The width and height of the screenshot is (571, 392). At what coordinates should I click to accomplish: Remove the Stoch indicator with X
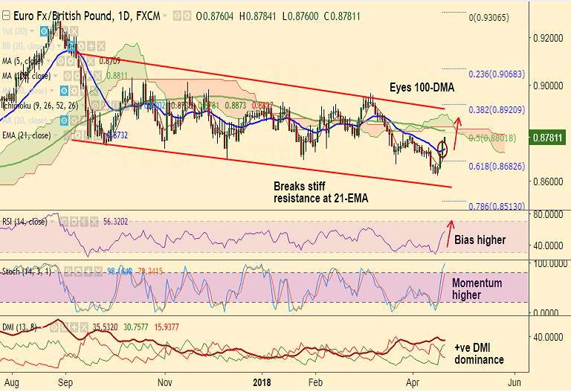pyautogui.click(x=97, y=271)
